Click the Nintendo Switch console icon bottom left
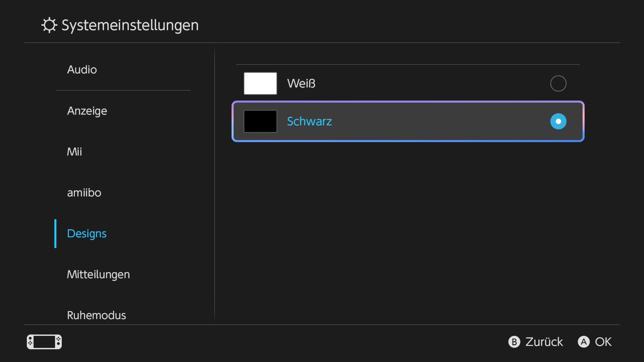 (x=44, y=342)
